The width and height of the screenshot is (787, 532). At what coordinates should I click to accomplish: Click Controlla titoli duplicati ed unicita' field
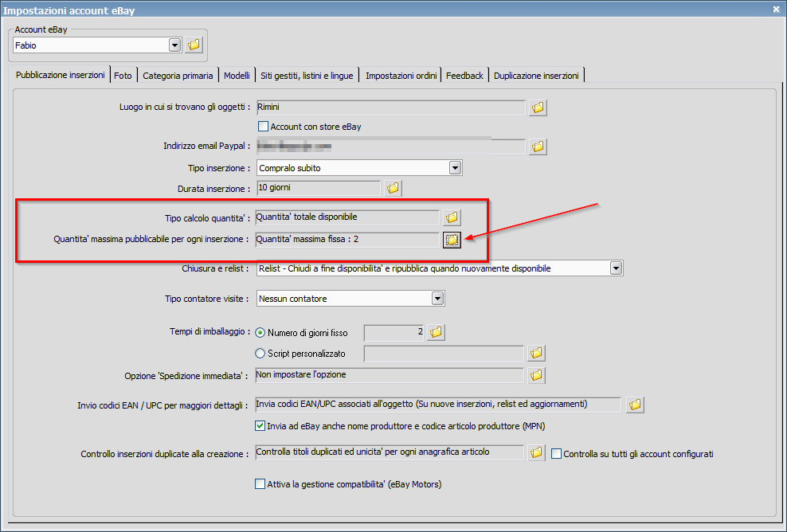390,452
